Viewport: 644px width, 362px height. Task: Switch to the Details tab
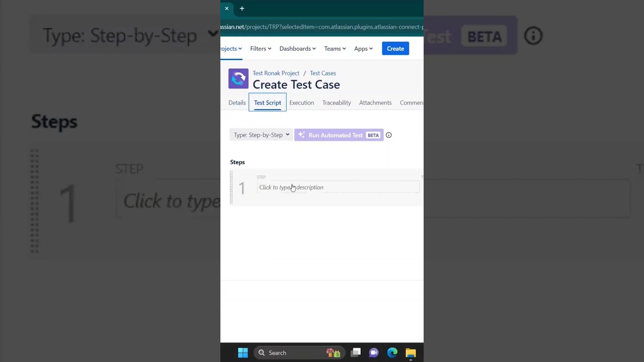pos(237,103)
